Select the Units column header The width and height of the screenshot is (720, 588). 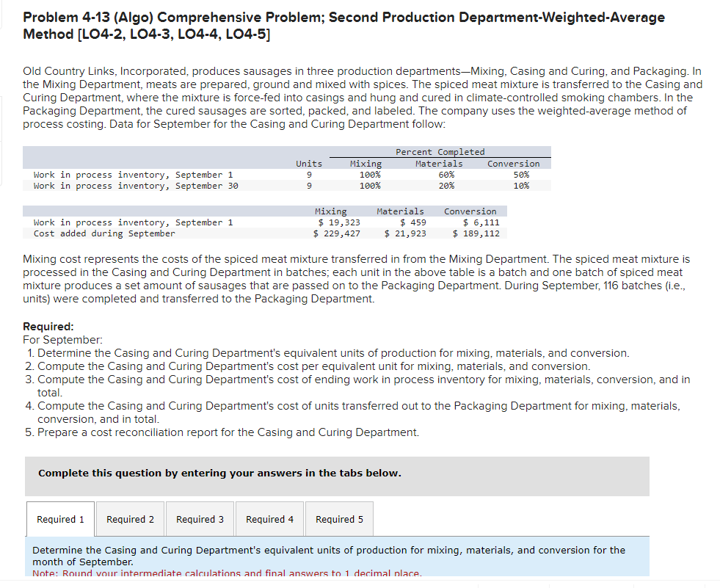click(x=309, y=163)
